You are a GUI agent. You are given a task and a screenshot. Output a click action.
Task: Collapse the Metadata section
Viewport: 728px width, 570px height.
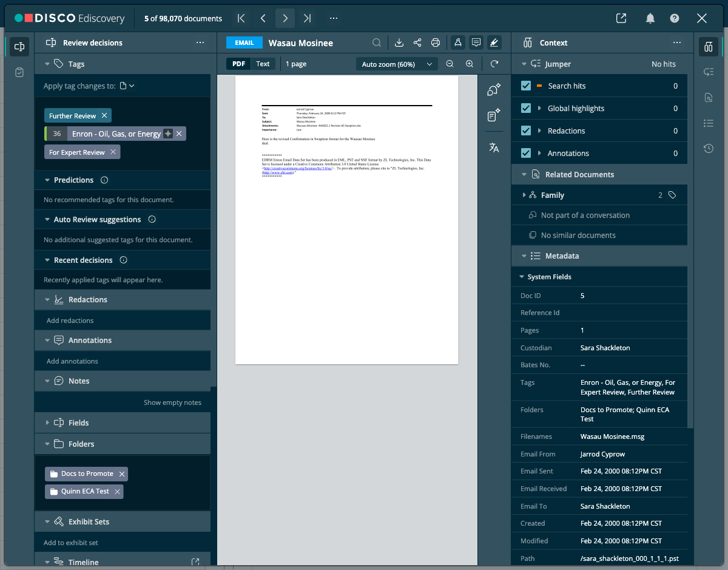click(524, 256)
